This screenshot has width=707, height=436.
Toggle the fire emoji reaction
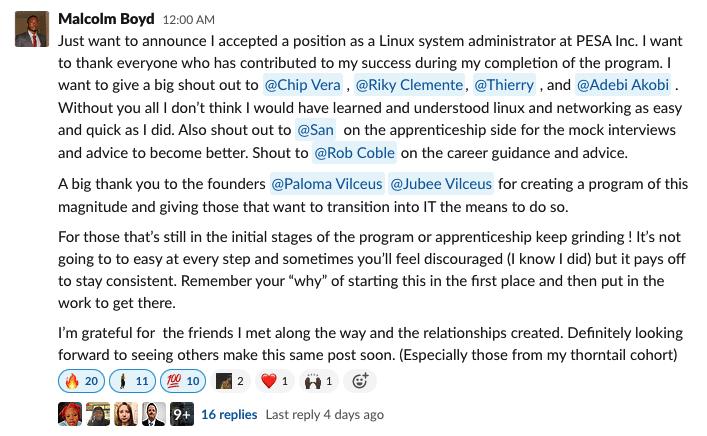click(x=82, y=381)
